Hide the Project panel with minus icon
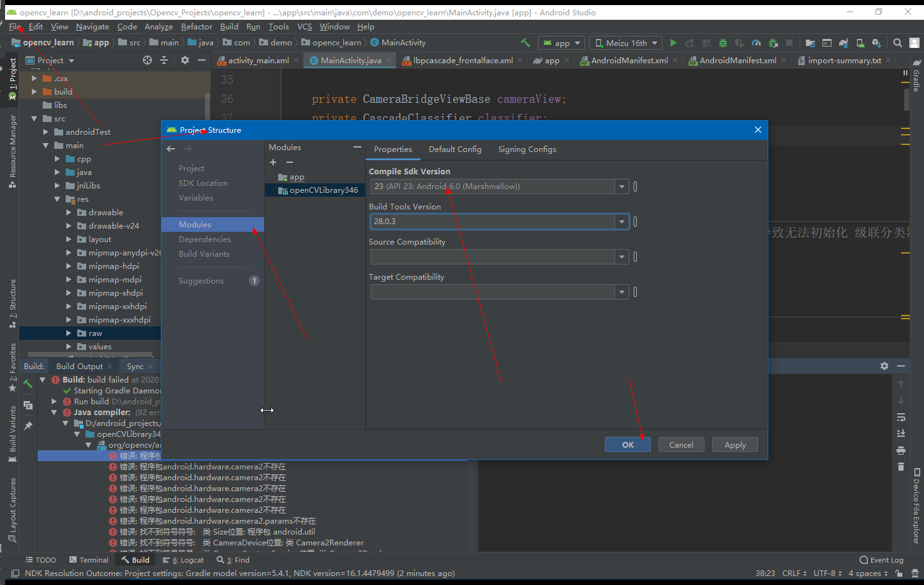This screenshot has height=585, width=924. (202, 60)
